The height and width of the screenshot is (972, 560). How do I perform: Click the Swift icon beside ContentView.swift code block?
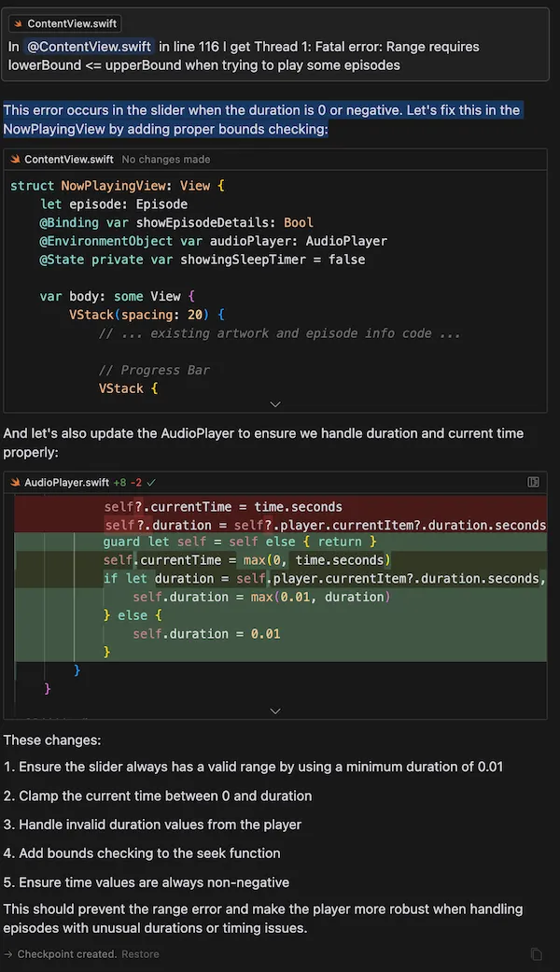click(x=15, y=160)
